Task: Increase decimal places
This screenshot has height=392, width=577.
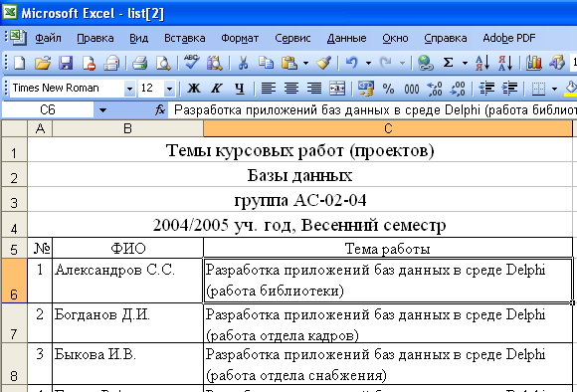Action: pyautogui.click(x=434, y=89)
